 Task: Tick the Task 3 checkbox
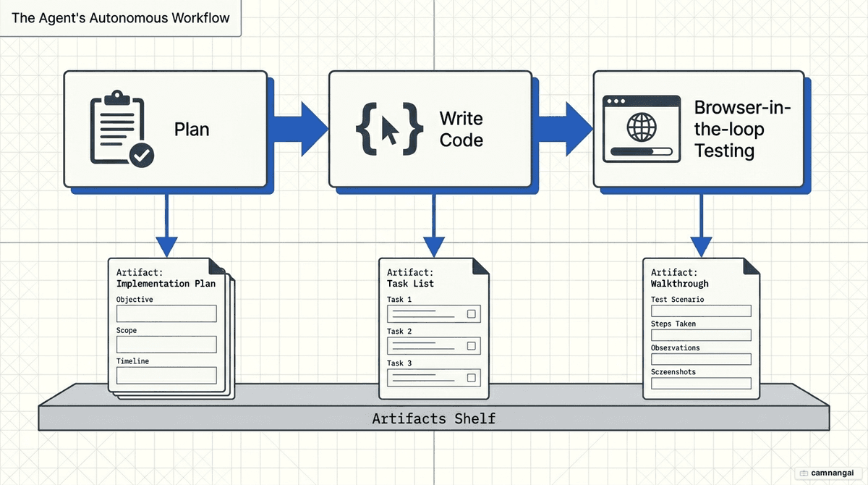tap(472, 378)
